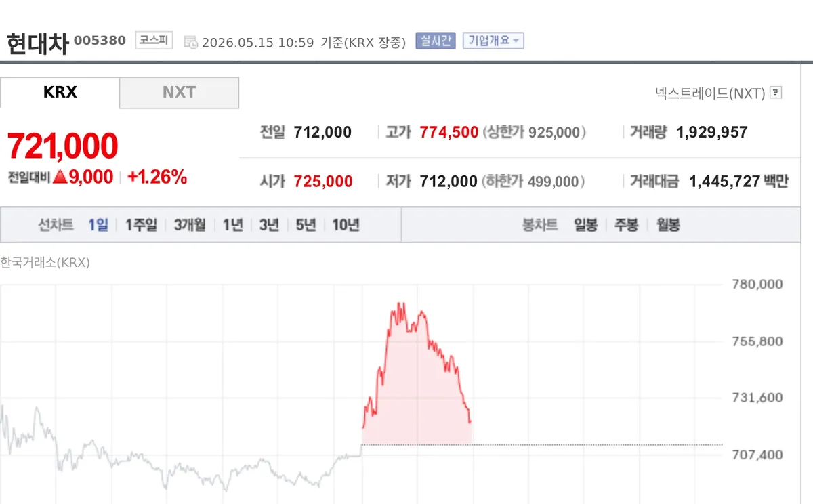
Task: Click the NXT help question mark icon
Action: (776, 93)
